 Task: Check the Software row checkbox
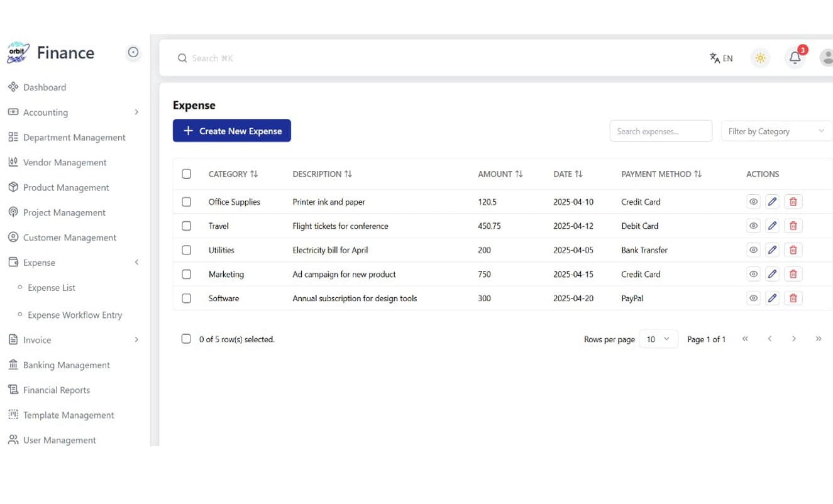click(x=186, y=299)
